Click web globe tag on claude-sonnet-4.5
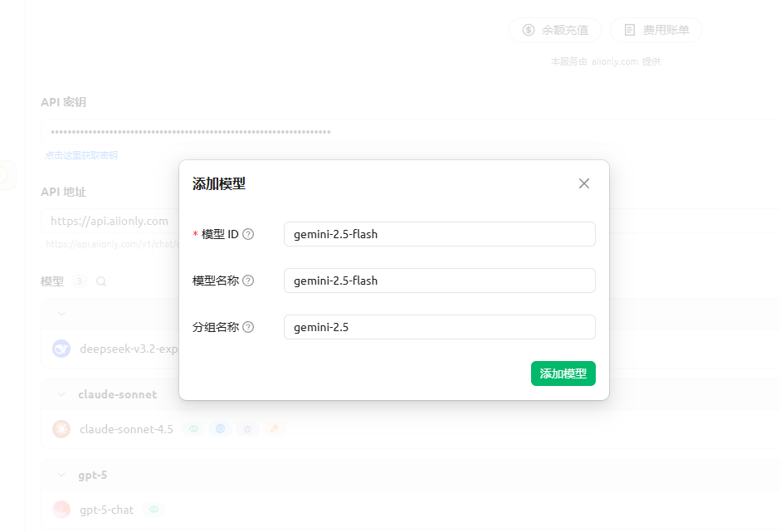 pos(221,429)
